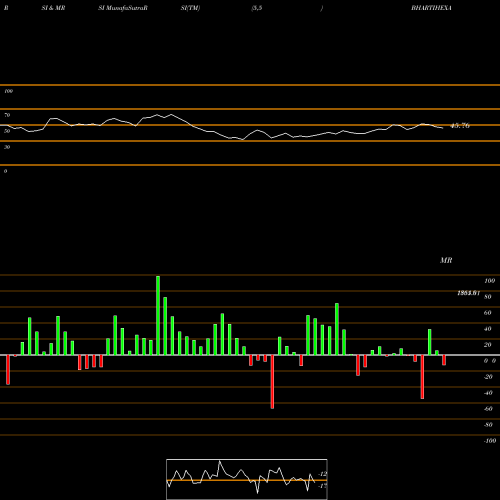Screen dimensions: 500x500
Task: Click the 0 label below RSI chart
Action: click(x=5, y=171)
